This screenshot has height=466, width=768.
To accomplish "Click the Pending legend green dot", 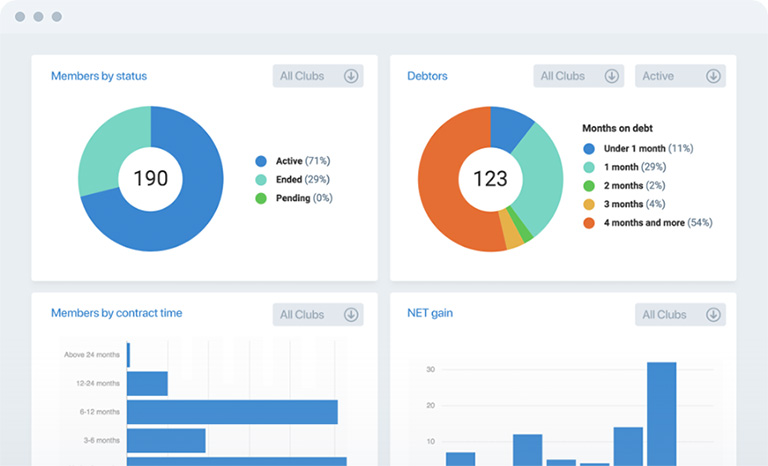I will 261,198.
